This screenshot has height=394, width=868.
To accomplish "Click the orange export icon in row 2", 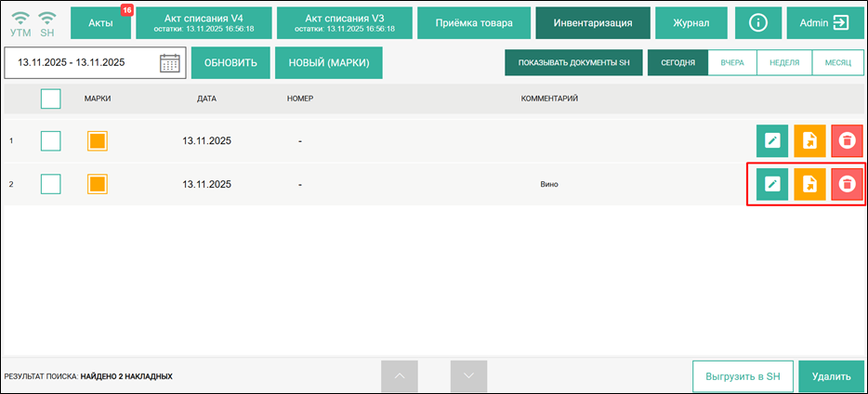I will point(809,184).
